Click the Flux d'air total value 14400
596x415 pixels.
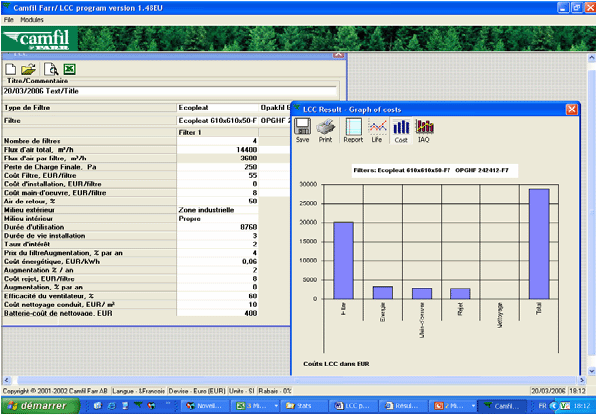(217, 150)
